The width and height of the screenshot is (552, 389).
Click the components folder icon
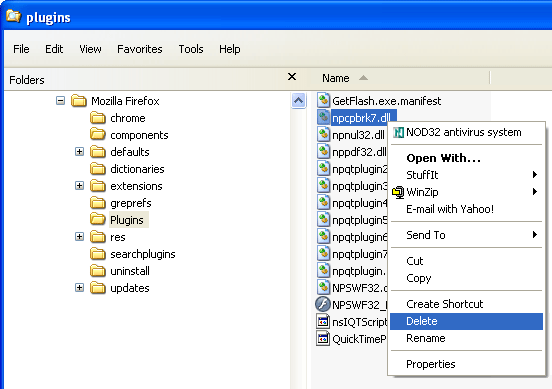[98, 134]
